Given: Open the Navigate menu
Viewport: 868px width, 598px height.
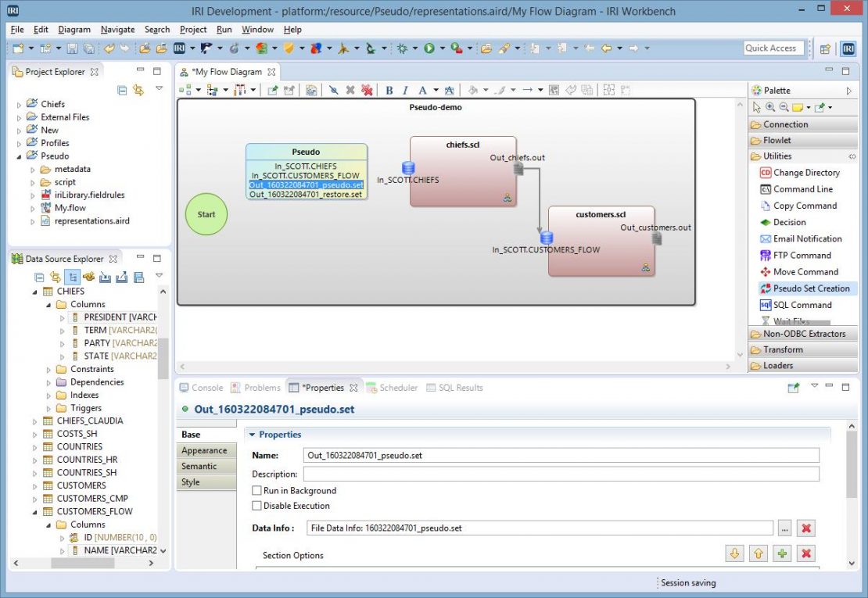Looking at the screenshot, I should tap(117, 30).
